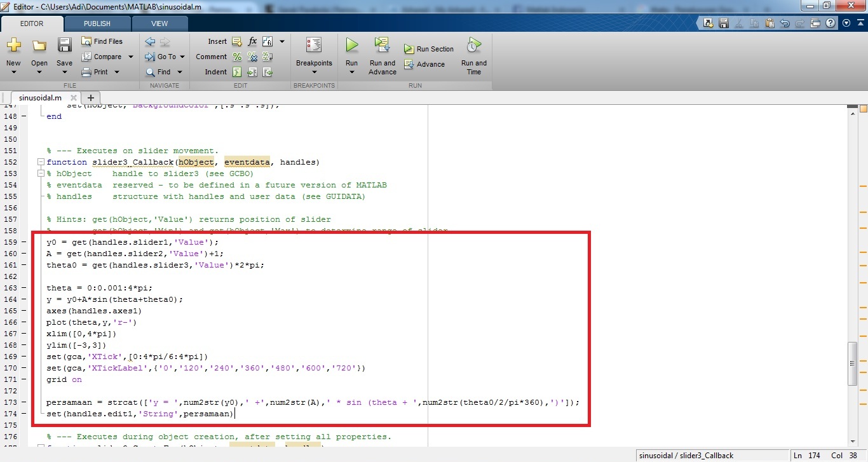Image resolution: width=868 pixels, height=462 pixels.
Task: Expand the Breakpoints dropdown
Action: click(314, 72)
